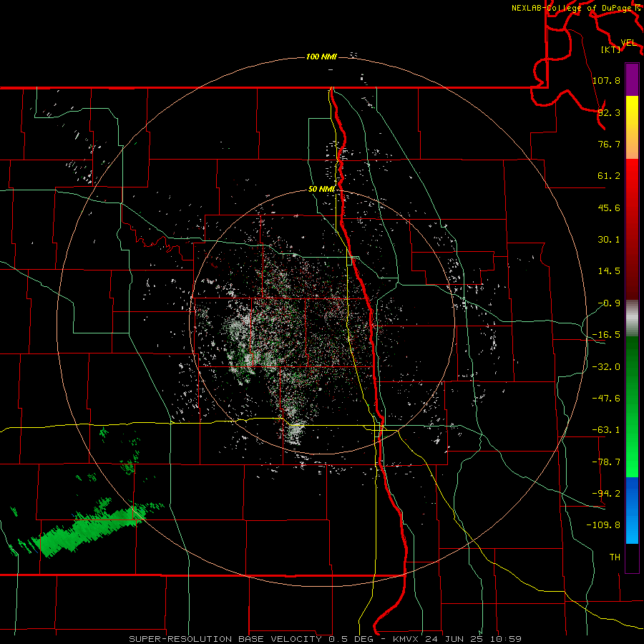Select the -94.2 scale value
Viewport: 644px width, 644px height.
click(606, 493)
